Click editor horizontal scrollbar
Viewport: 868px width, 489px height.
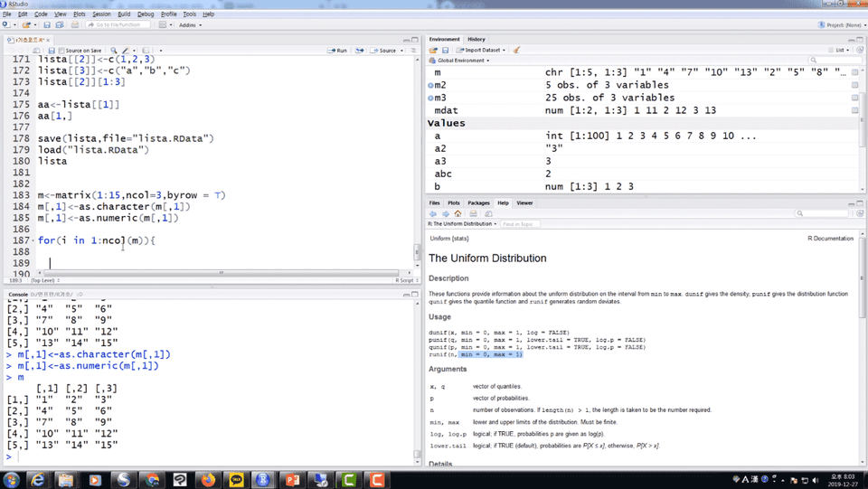221,273
